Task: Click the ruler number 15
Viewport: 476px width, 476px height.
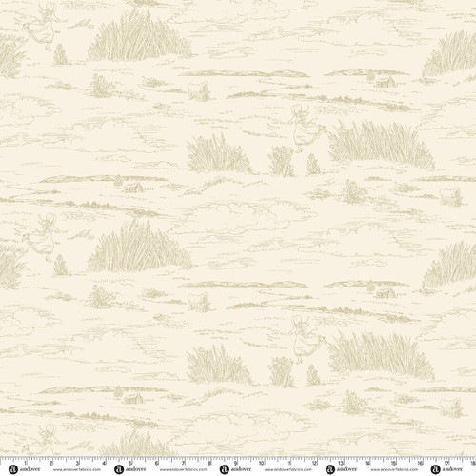Action: [x=393, y=463]
